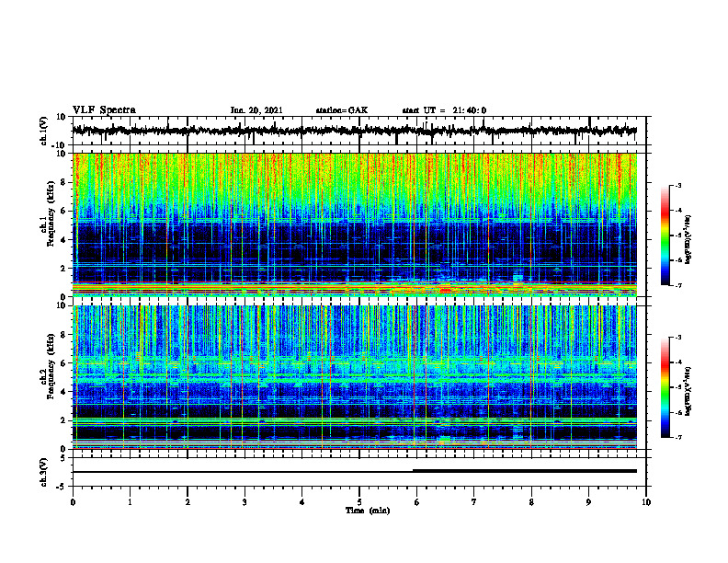Click the ch.1 spectrogram color scale bar
The height and width of the screenshot is (563, 728).
tap(665, 236)
